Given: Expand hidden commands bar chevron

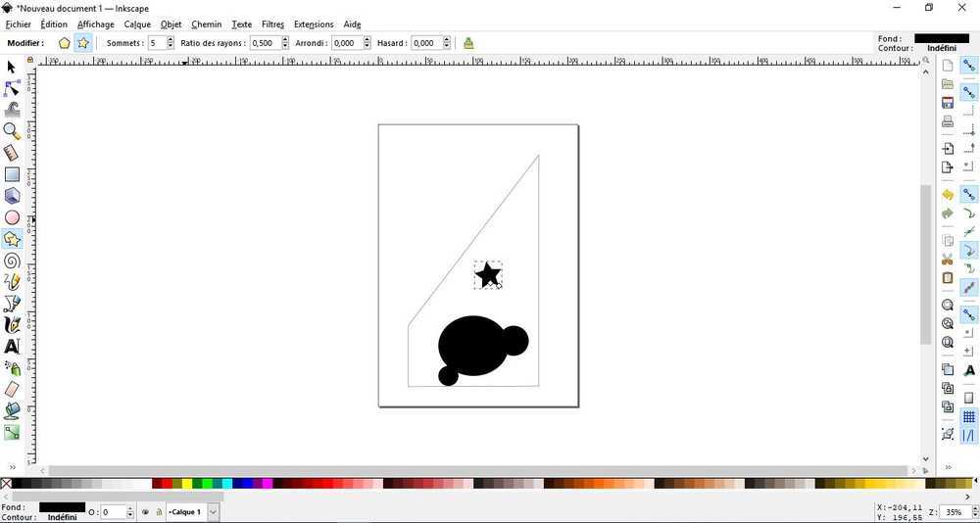Looking at the screenshot, I should click(x=948, y=467).
